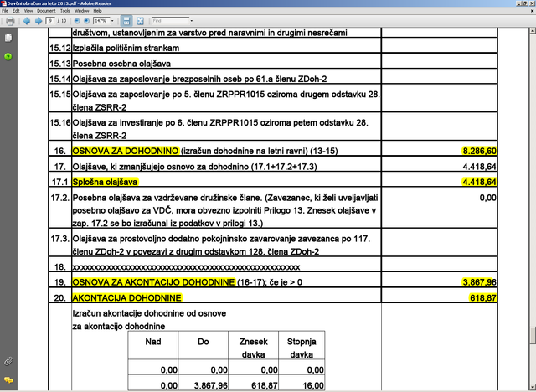Click the green help icon in sidebar
This screenshot has height=392, width=536.
tap(8, 57)
